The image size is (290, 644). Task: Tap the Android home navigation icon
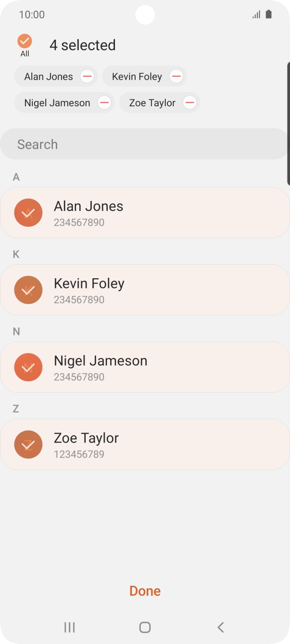(145, 627)
